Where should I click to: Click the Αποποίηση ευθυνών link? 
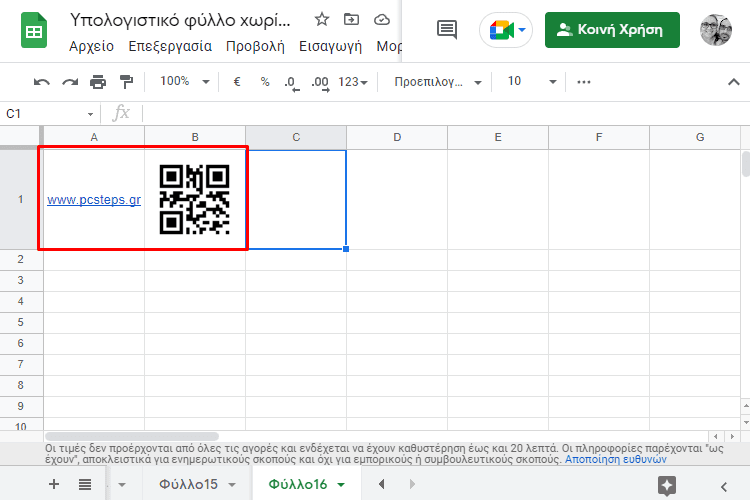616,459
